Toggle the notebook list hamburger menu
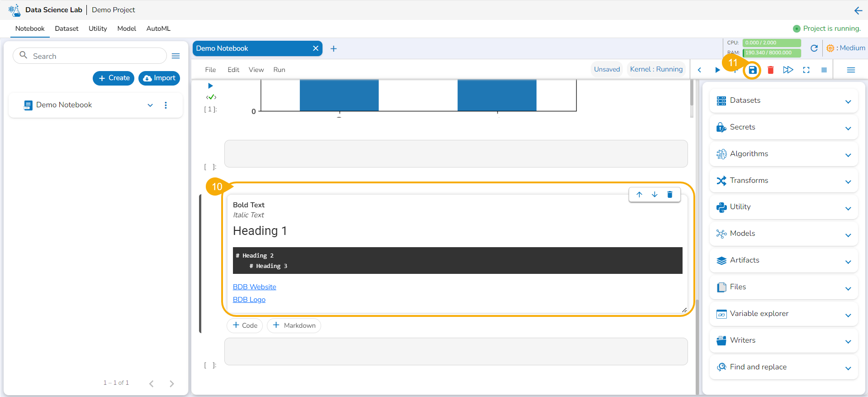868x397 pixels. click(176, 56)
